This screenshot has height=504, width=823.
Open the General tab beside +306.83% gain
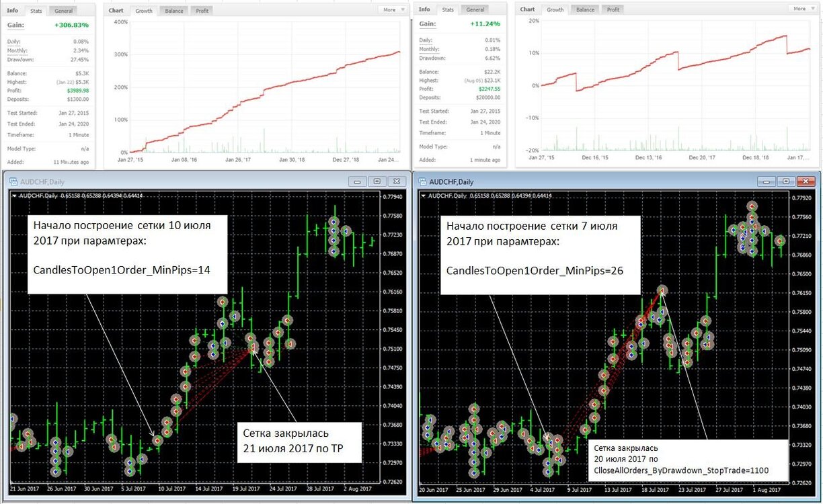click(63, 11)
